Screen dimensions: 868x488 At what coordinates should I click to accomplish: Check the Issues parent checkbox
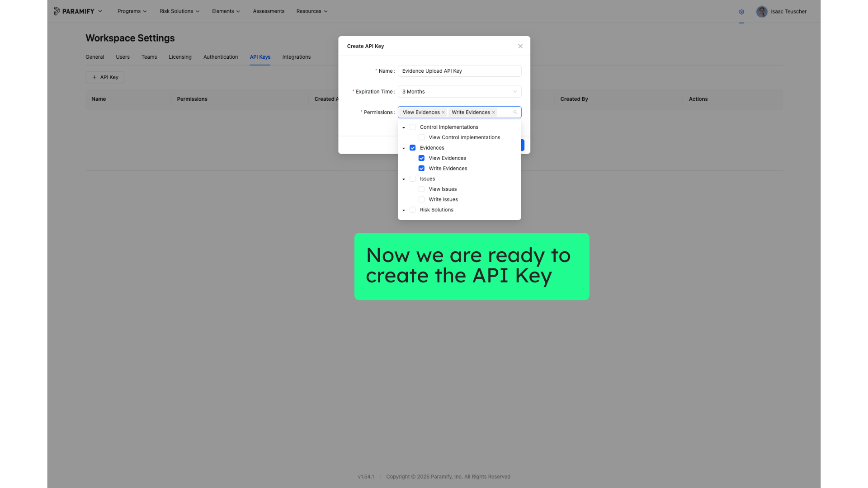(x=412, y=179)
